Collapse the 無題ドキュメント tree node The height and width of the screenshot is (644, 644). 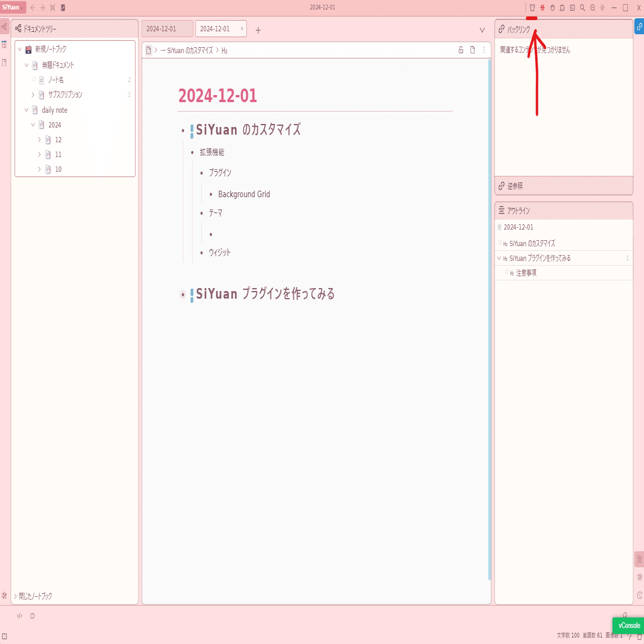tap(27, 65)
